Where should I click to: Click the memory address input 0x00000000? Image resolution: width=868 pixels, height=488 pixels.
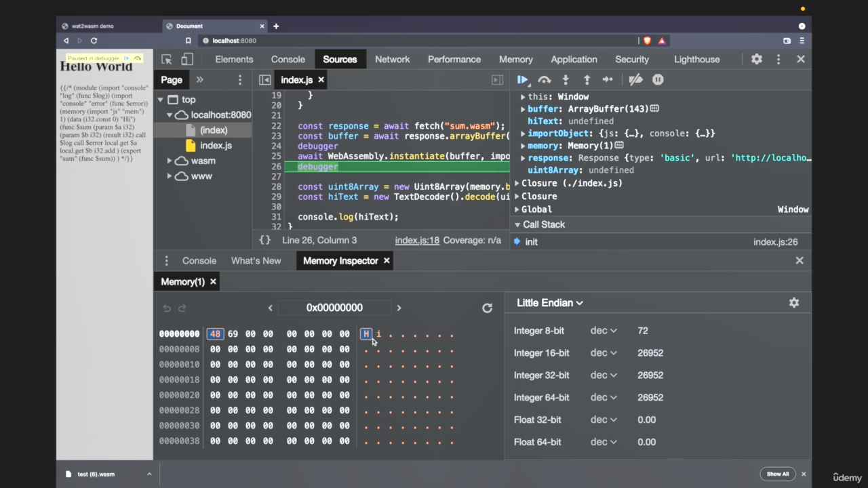pos(334,308)
